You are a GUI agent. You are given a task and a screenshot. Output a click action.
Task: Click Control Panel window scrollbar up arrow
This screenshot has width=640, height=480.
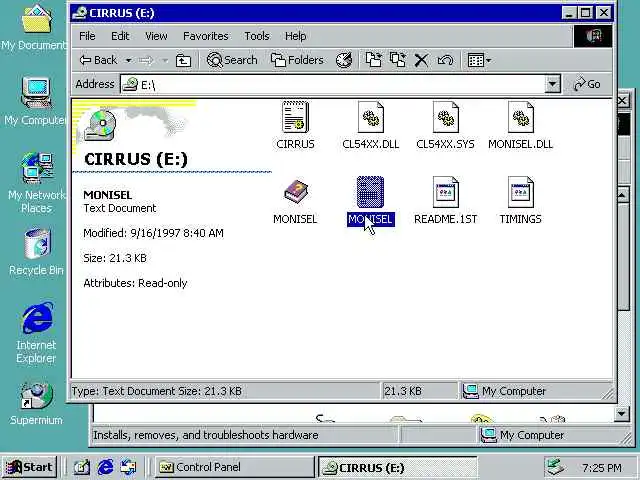622,195
